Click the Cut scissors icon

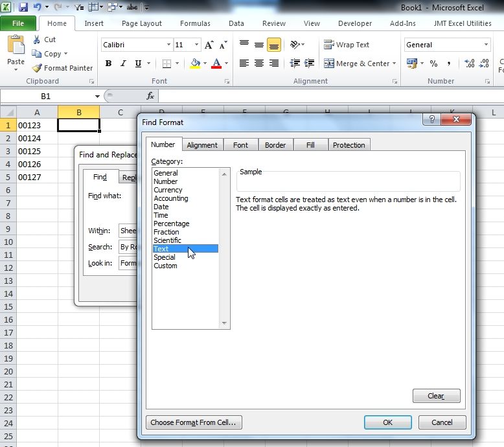[37, 40]
